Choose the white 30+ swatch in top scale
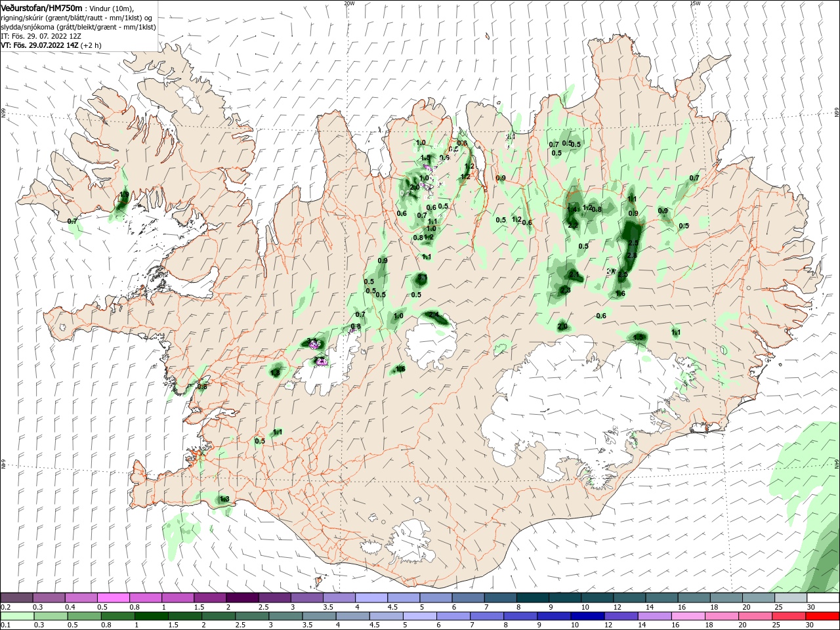 [823, 598]
